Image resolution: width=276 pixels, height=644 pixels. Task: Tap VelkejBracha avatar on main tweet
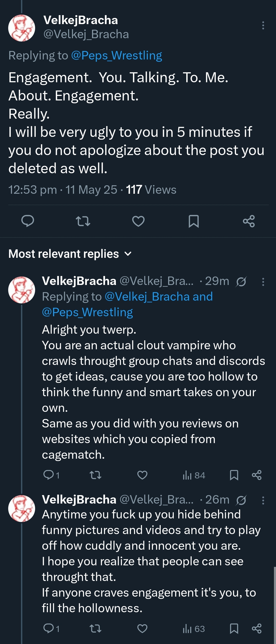coord(22,28)
